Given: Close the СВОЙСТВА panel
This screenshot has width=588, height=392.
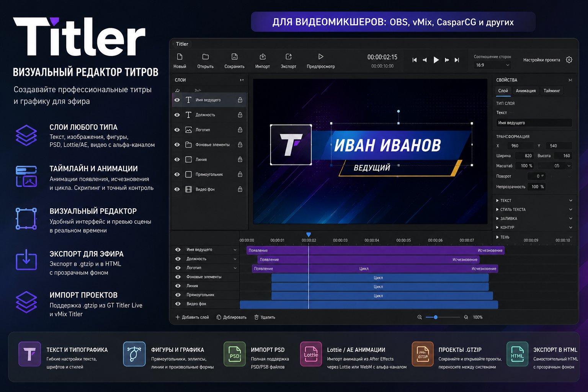Looking at the screenshot, I should [x=570, y=80].
